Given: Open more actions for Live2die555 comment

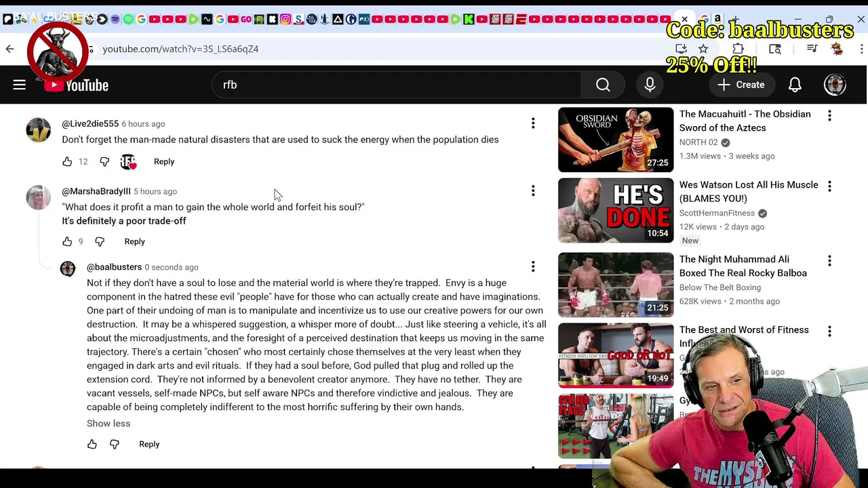Looking at the screenshot, I should [x=533, y=123].
